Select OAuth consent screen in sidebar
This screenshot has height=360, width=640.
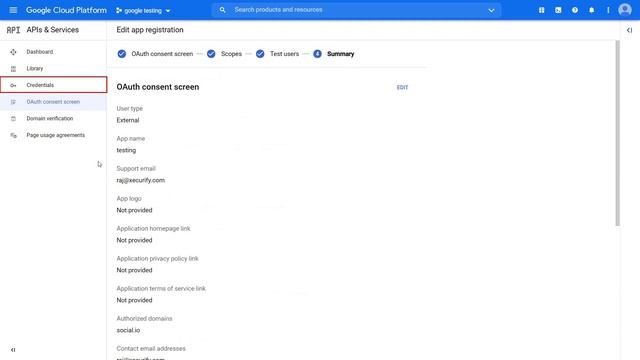[53, 102]
